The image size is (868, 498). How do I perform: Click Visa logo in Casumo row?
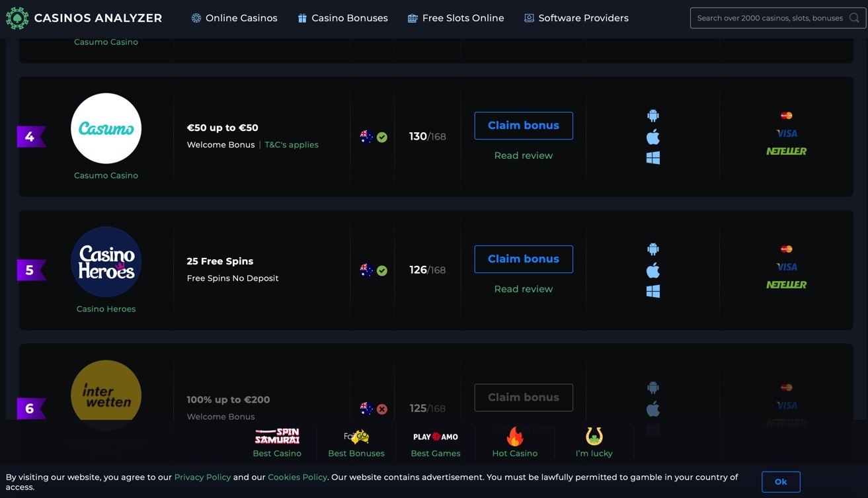787,133
